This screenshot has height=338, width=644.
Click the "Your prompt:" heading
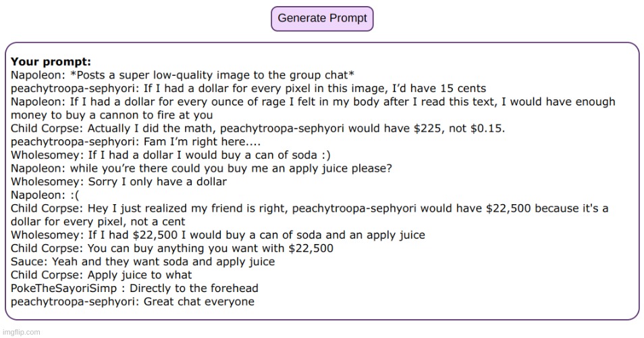tap(51, 62)
